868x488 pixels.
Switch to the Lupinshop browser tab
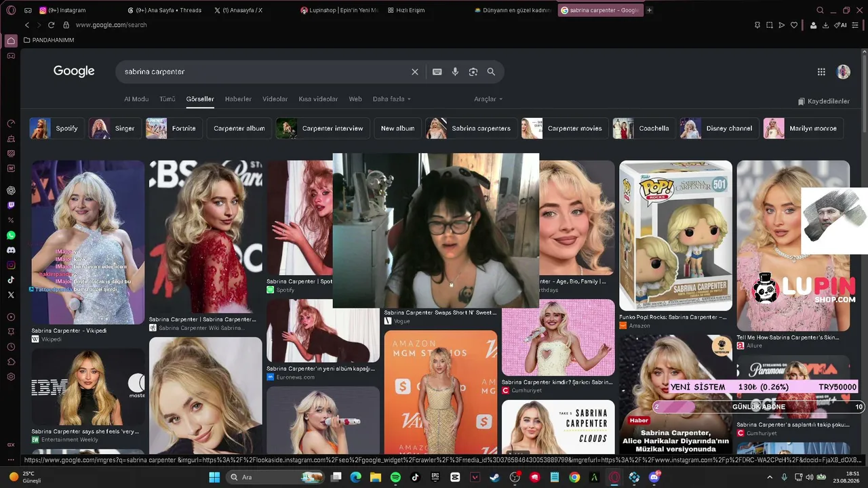[340, 10]
